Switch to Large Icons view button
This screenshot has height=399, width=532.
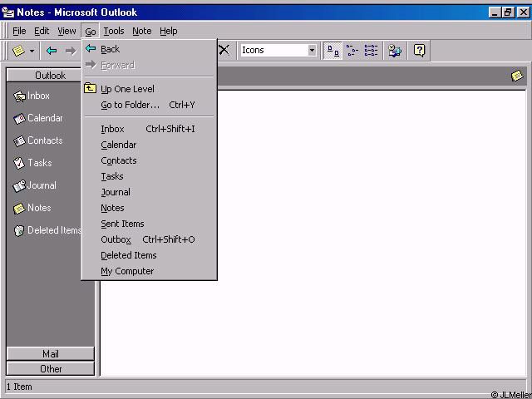(332, 51)
